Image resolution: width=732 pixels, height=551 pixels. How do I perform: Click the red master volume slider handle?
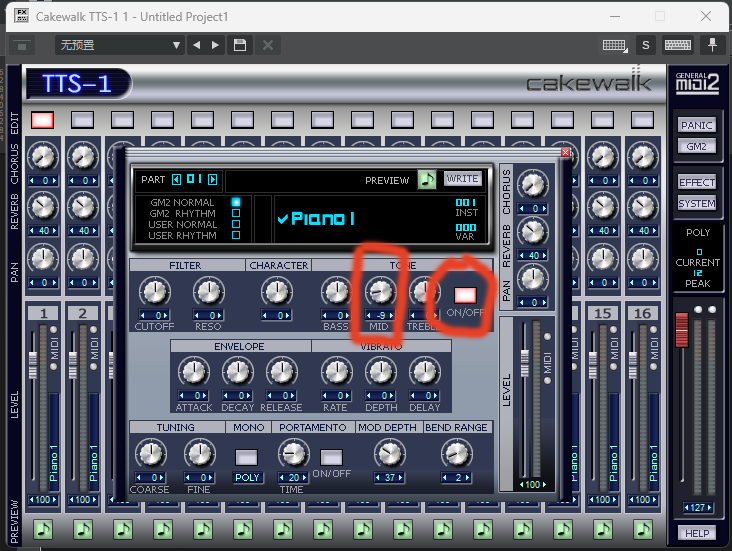pyautogui.click(x=683, y=326)
